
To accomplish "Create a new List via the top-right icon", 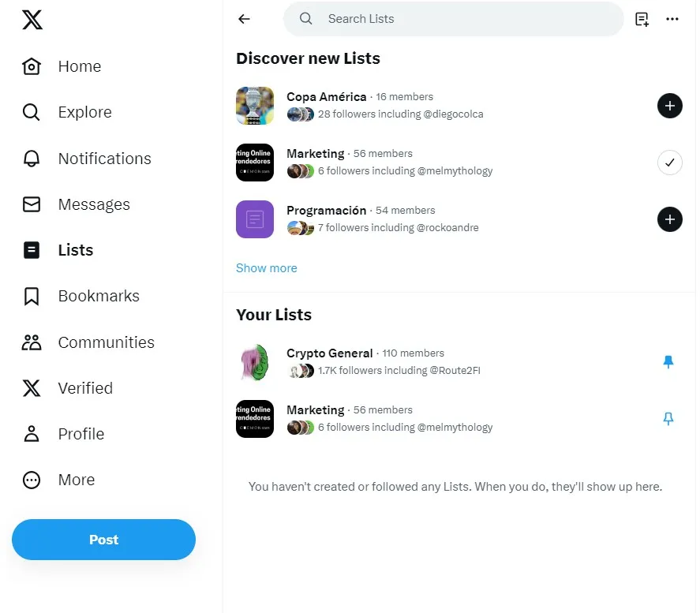I will coord(642,19).
